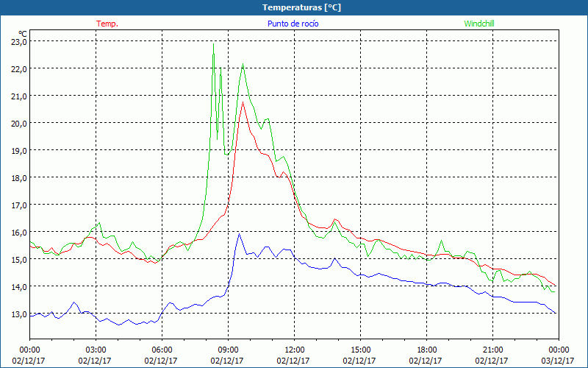Image resolution: width=588 pixels, height=368 pixels.
Task: Click the '13,0' y-axis value
Action: pyautogui.click(x=19, y=314)
